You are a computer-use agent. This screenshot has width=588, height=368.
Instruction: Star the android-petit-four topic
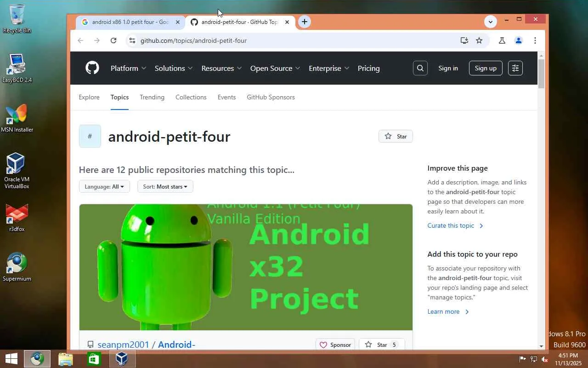(396, 136)
